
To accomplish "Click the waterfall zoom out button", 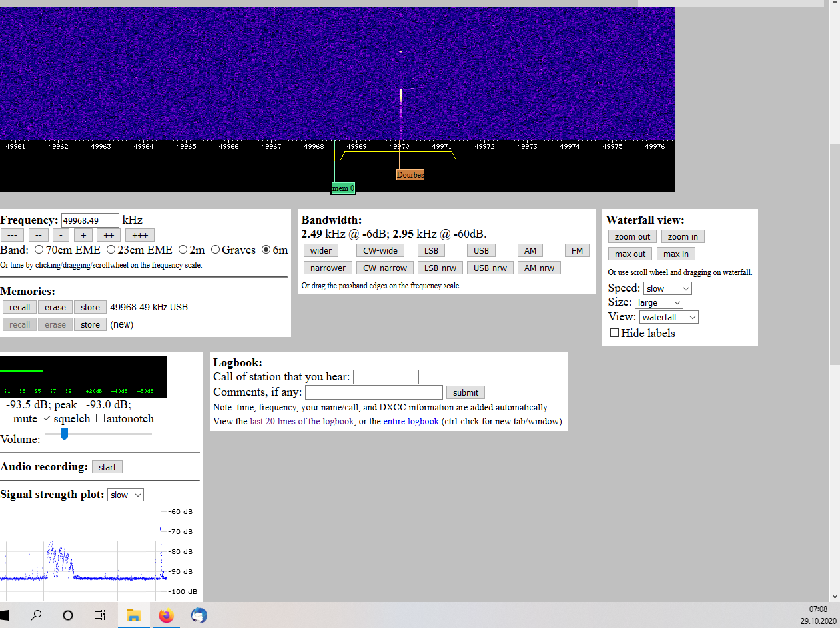I will (632, 236).
